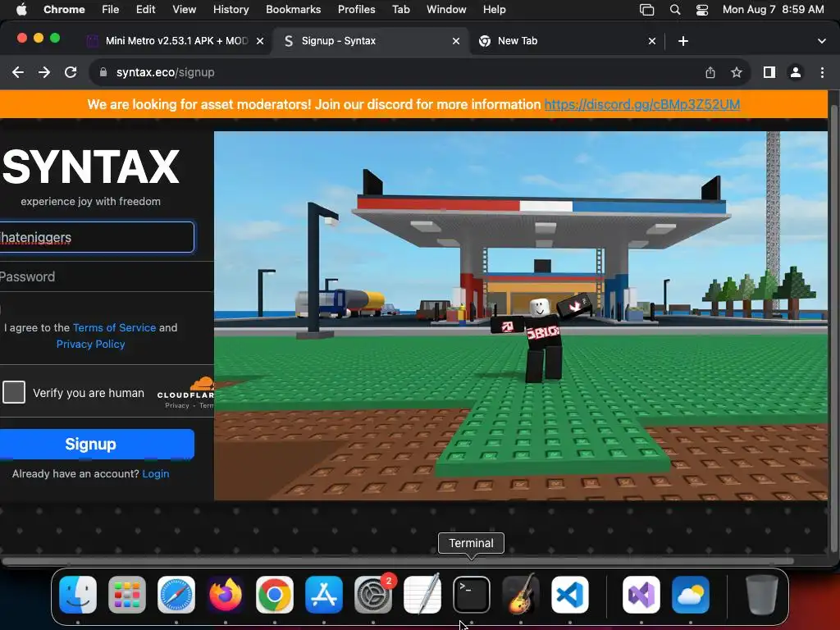Open Cloudflare Privacy link in captcha

177,405
